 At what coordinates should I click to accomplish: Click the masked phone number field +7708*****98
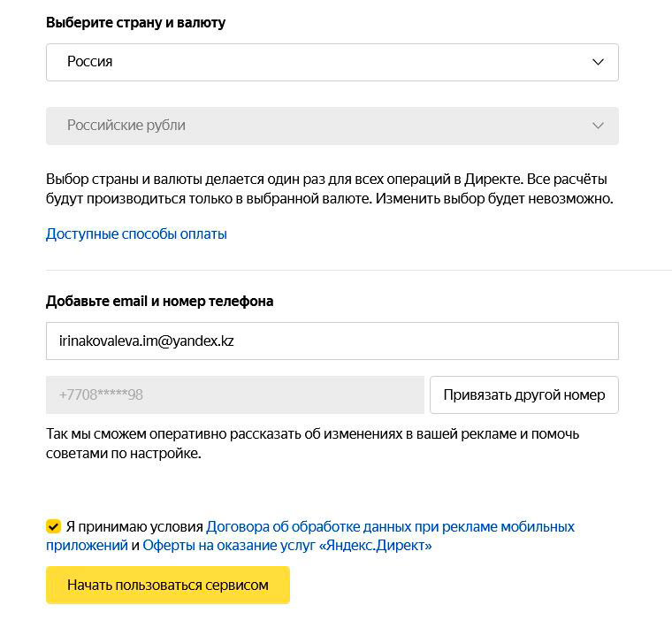[235, 394]
